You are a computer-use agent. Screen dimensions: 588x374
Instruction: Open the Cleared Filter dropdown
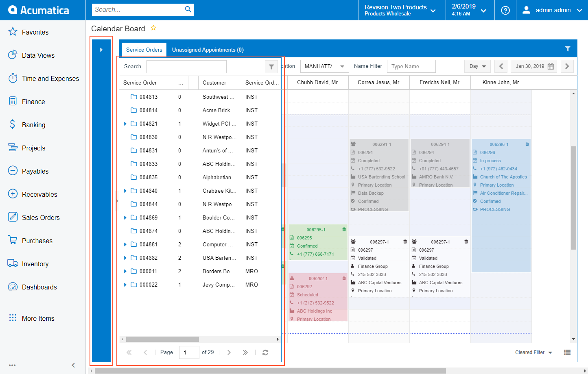click(x=533, y=352)
